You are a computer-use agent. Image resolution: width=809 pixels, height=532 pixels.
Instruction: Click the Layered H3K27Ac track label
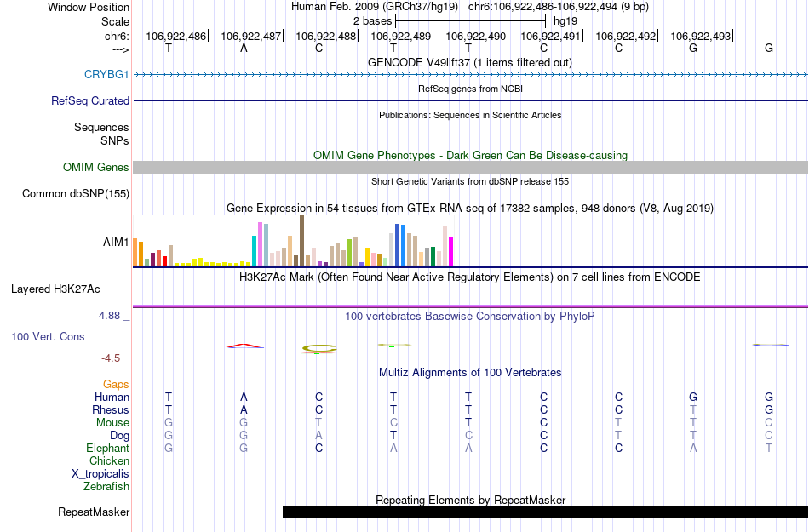tap(55, 289)
